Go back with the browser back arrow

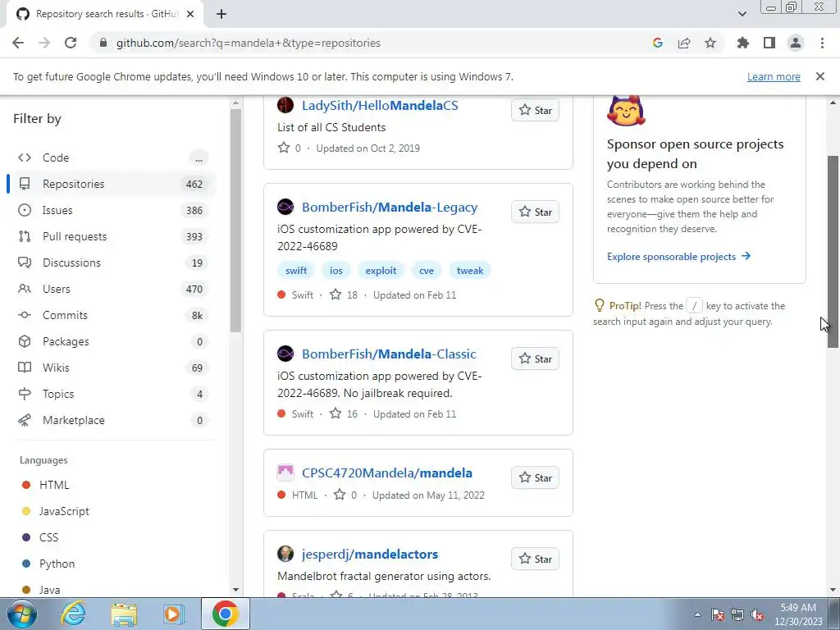click(x=18, y=43)
